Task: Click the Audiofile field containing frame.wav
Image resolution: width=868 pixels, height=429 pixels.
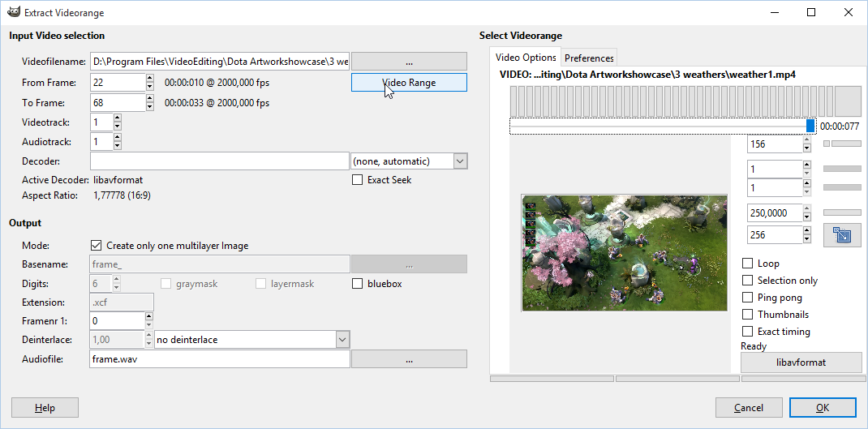Action: 220,359
